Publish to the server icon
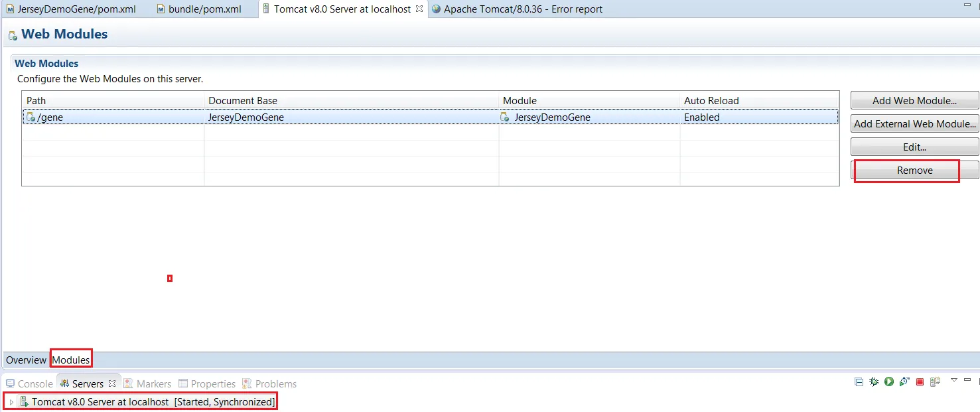The width and height of the screenshot is (980, 412). click(935, 382)
